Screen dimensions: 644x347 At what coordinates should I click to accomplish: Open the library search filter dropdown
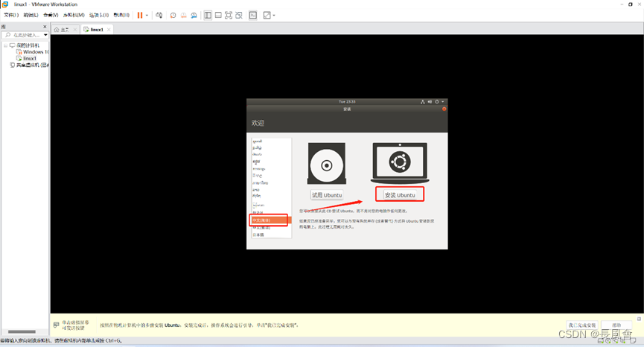(x=45, y=35)
